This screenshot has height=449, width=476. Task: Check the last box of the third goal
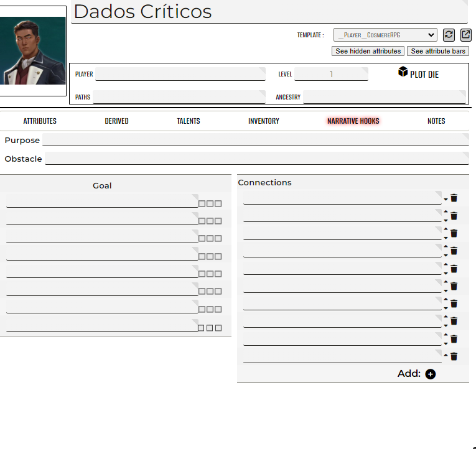tap(218, 238)
